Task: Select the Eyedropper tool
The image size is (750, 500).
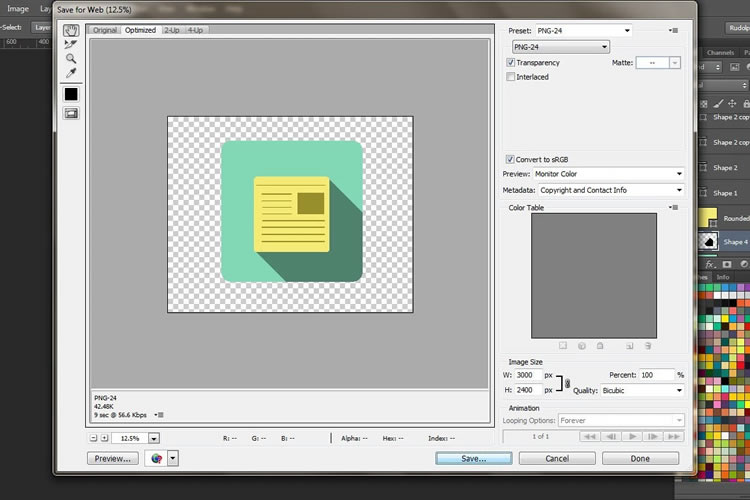Action: coord(71,73)
